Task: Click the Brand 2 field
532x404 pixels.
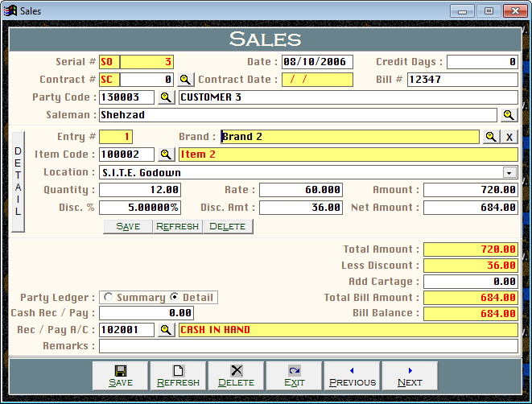Action: coord(350,137)
